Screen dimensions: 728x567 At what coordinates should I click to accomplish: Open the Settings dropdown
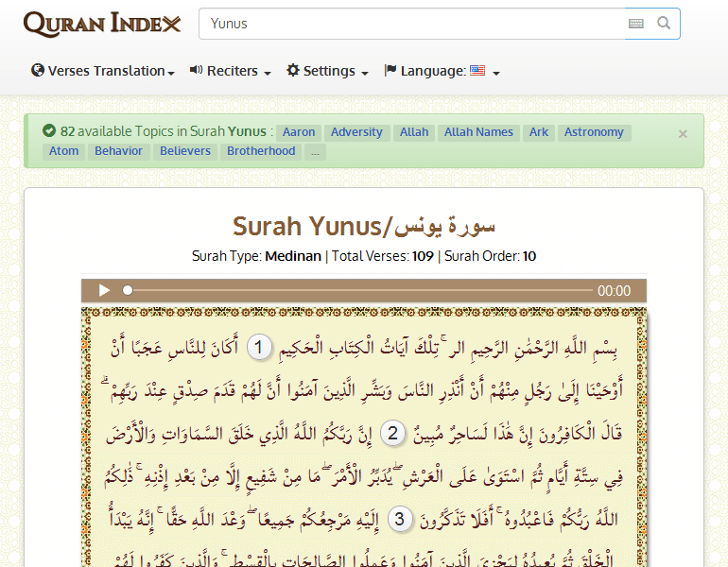327,71
